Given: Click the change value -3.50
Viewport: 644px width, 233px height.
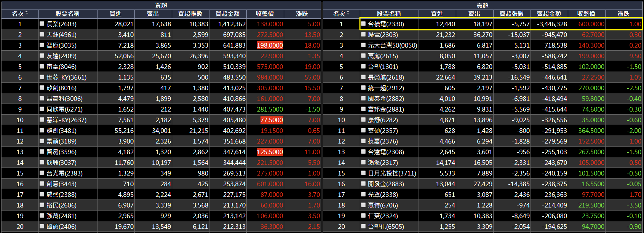Looking at the screenshot, I should pyautogui.click(x=634, y=205).
